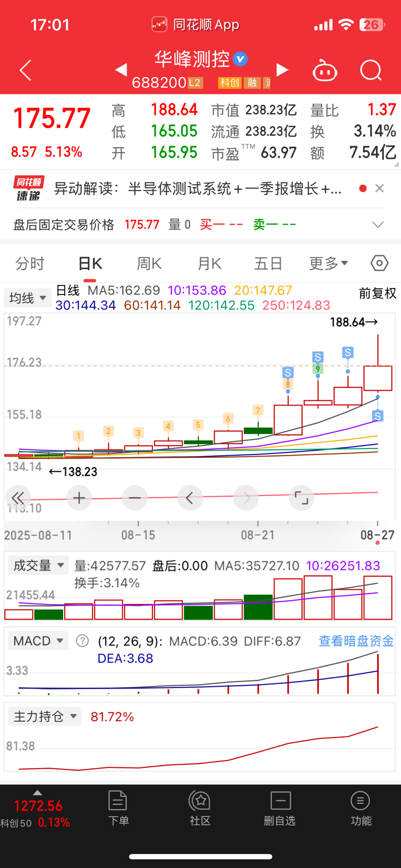Tap the 下单 order icon
The image size is (401, 868).
pyautogui.click(x=118, y=808)
